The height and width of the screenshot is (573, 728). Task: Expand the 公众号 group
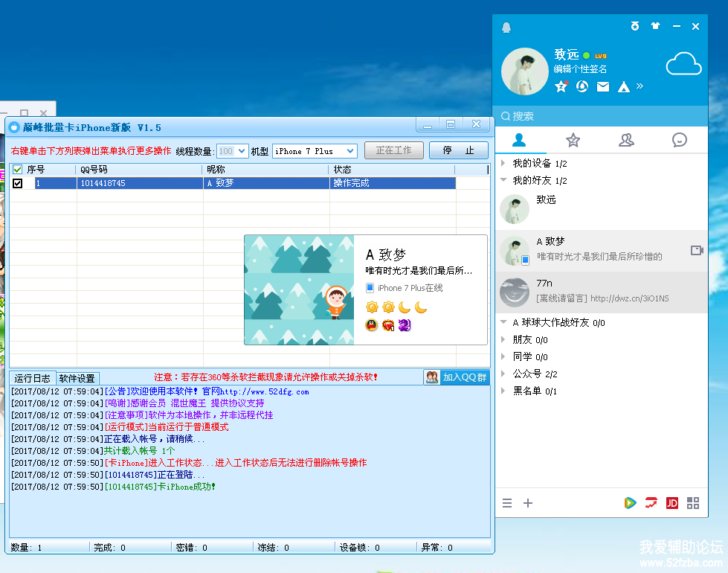click(x=503, y=373)
